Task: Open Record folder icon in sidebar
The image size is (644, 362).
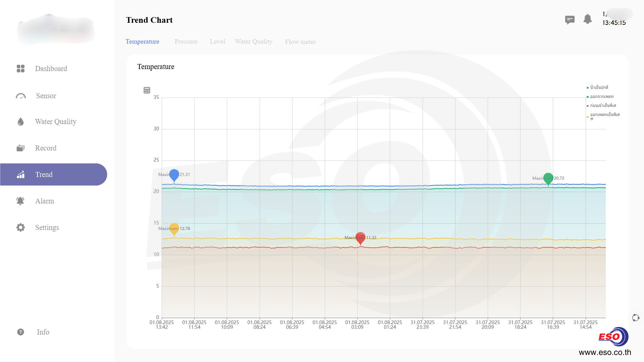Action: pyautogui.click(x=20, y=148)
